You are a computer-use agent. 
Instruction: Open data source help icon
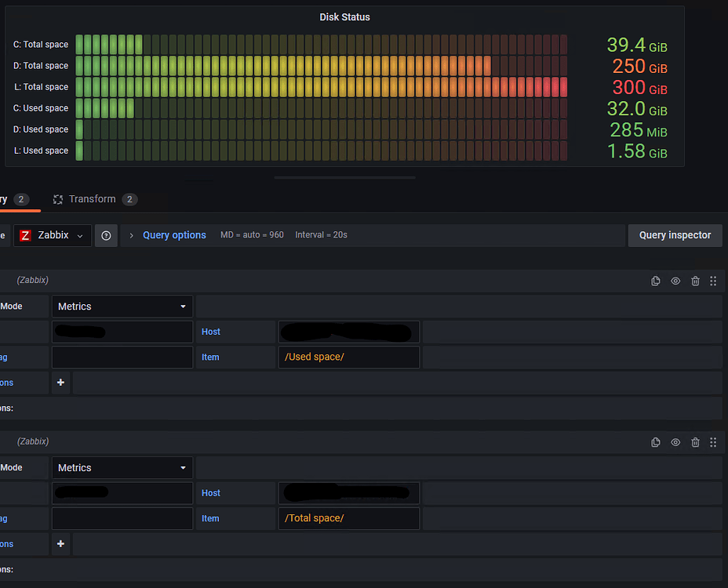coord(106,235)
